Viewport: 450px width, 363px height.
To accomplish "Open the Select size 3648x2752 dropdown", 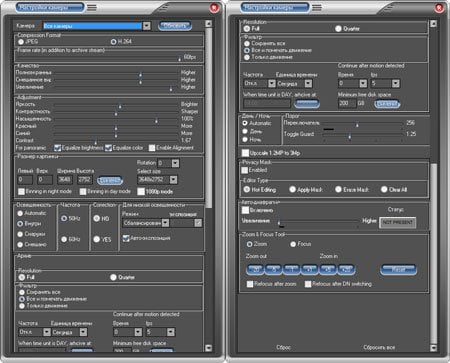I will (x=173, y=180).
